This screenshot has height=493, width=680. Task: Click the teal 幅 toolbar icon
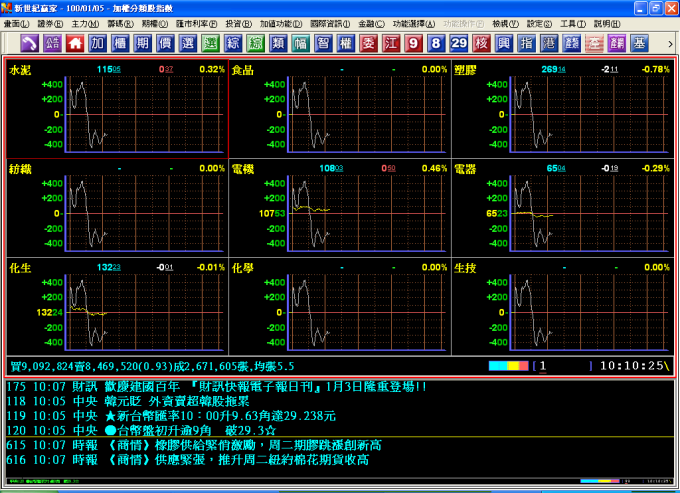pyautogui.click(x=301, y=43)
